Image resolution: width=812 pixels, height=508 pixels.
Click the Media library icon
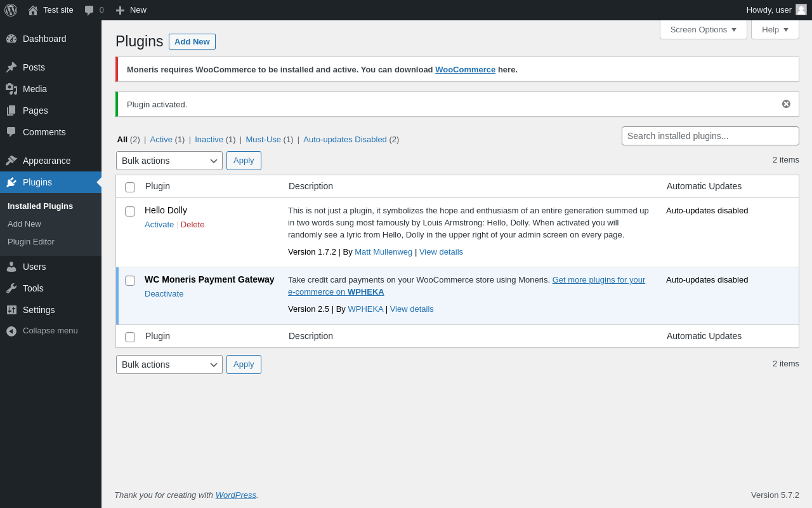[x=11, y=89]
